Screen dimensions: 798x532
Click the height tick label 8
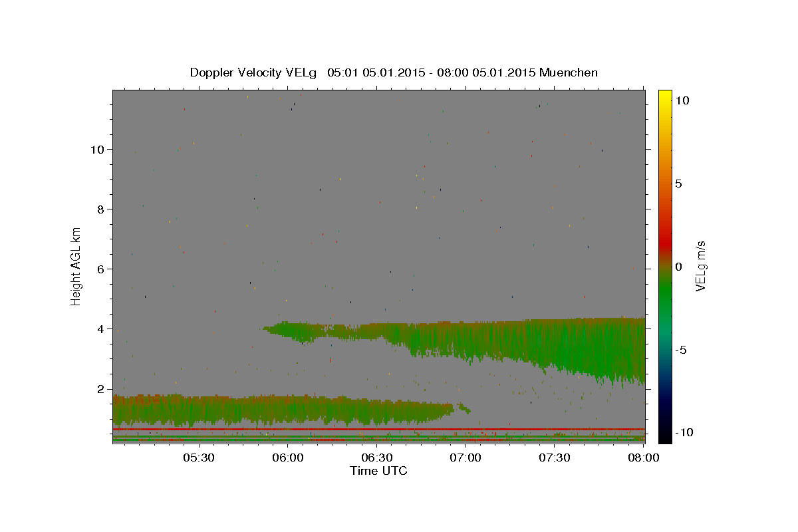coord(102,209)
